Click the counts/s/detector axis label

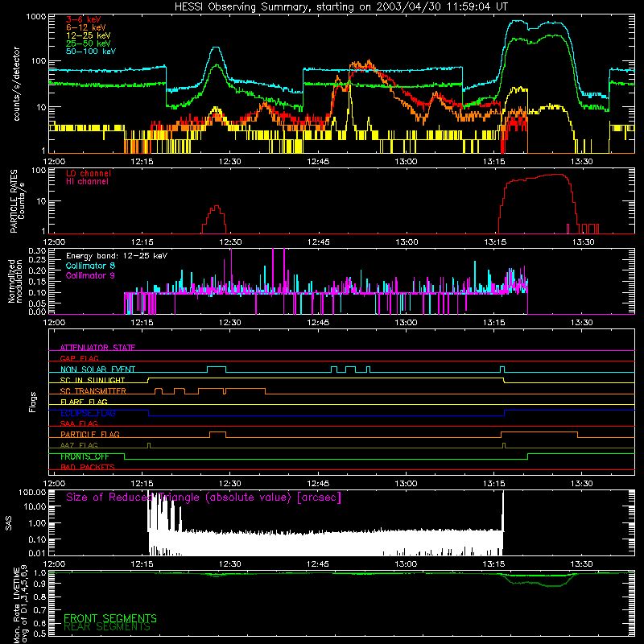coord(17,84)
